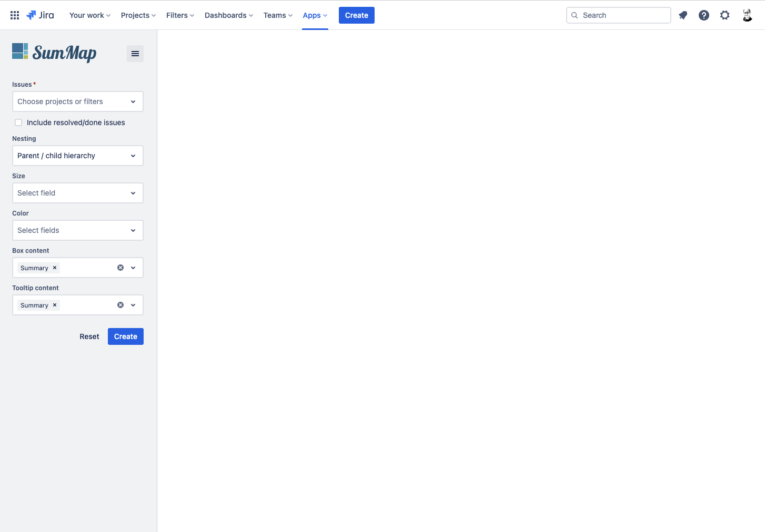The width and height of the screenshot is (765, 532).
Task: Open the Color Select fields dropdown
Action: click(78, 230)
